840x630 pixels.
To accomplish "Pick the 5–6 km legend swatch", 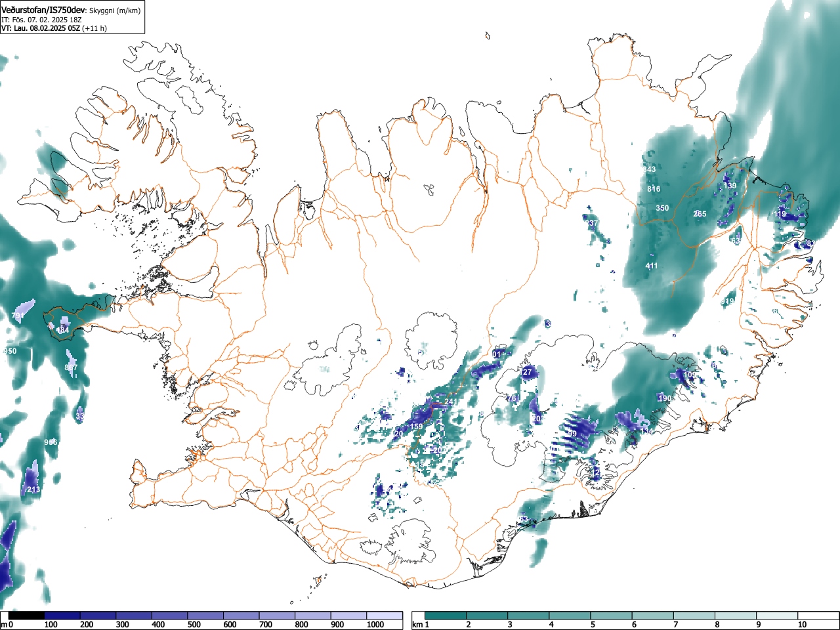I will (612, 616).
